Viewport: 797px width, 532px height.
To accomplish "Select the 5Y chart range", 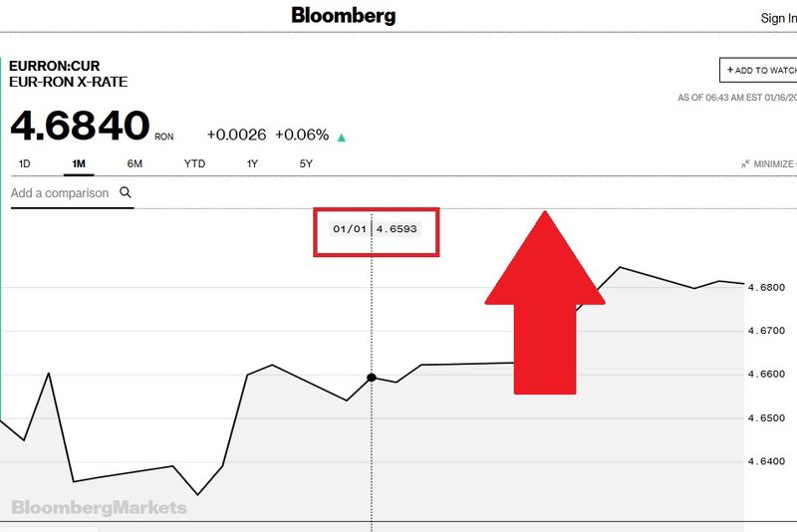I will coord(306,163).
